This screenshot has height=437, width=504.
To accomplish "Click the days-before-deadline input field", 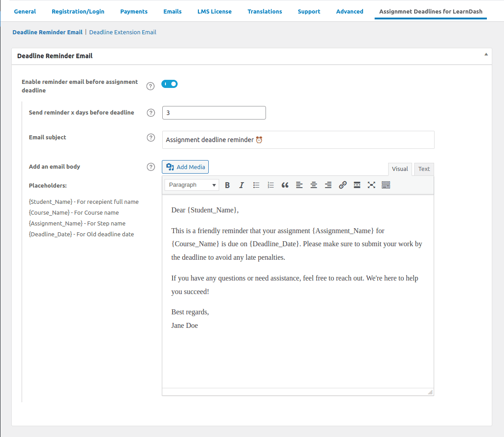I will pos(214,113).
